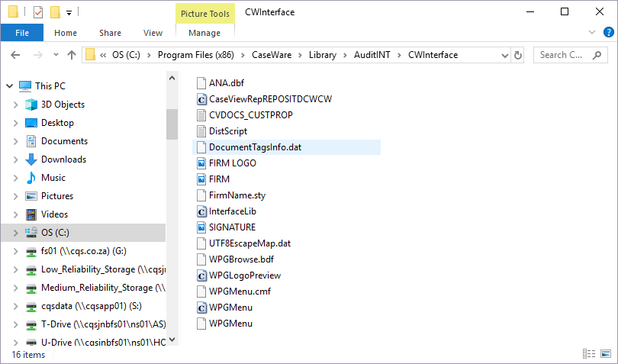618x364 pixels.
Task: Switch to large thumbnails view
Action: 606,354
